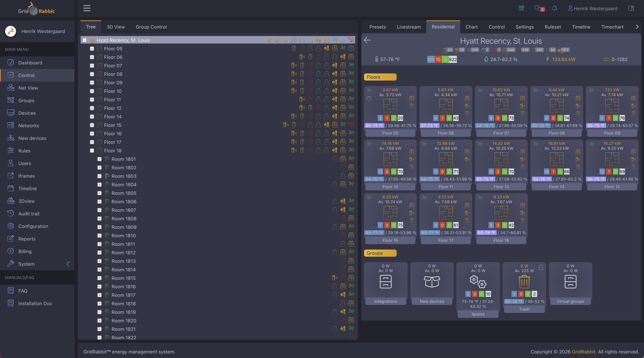Open Reports in sidebar
Screen dimensions: 644x358
pos(37,239)
